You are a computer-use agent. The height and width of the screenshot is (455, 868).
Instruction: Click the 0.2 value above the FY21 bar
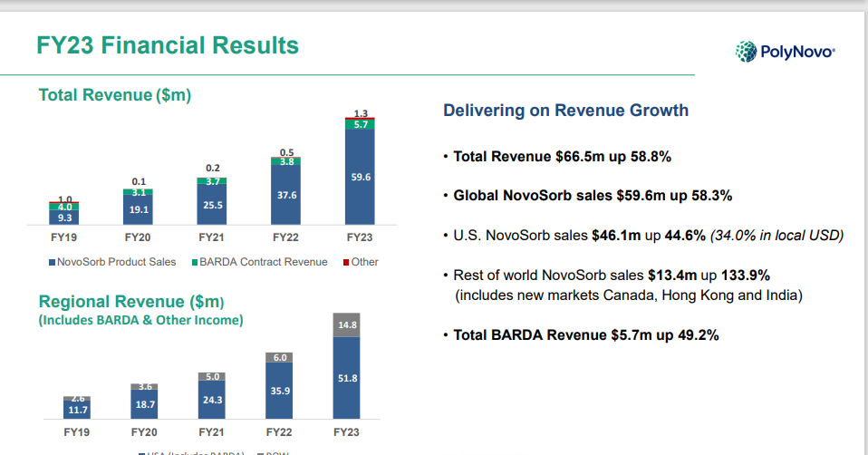coord(213,168)
